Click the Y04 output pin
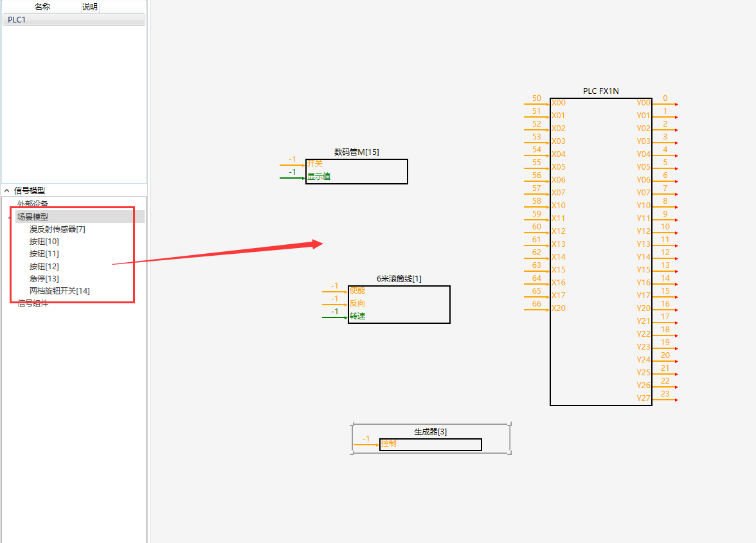756x543 pixels. point(643,154)
